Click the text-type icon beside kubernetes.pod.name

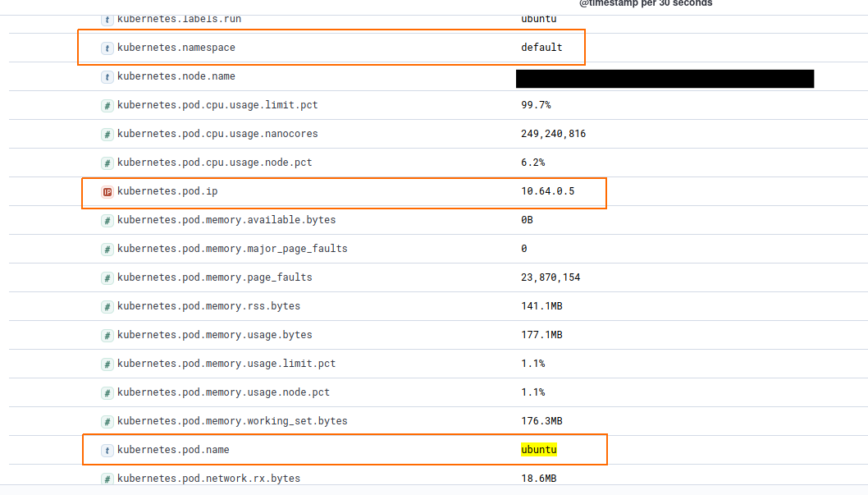pyautogui.click(x=107, y=451)
